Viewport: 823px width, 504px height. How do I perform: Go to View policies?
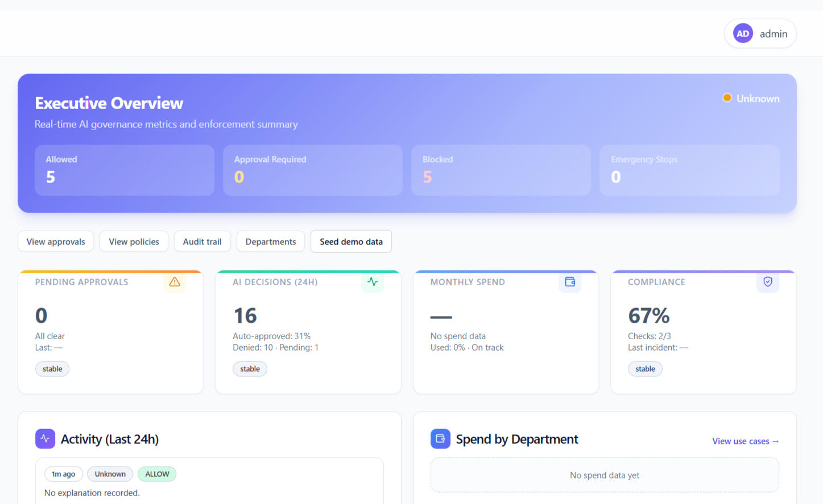pyautogui.click(x=134, y=241)
